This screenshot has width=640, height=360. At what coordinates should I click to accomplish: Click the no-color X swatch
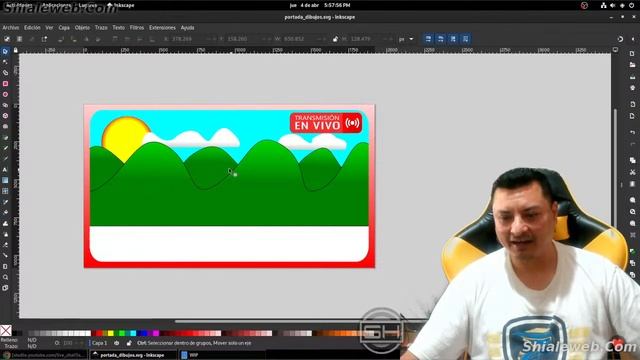point(6,330)
